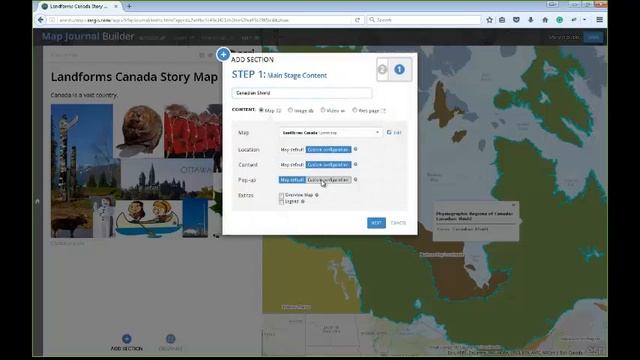This screenshot has height=360, width=640.
Task: Enable the Legend checkbox
Action: pos(281,202)
